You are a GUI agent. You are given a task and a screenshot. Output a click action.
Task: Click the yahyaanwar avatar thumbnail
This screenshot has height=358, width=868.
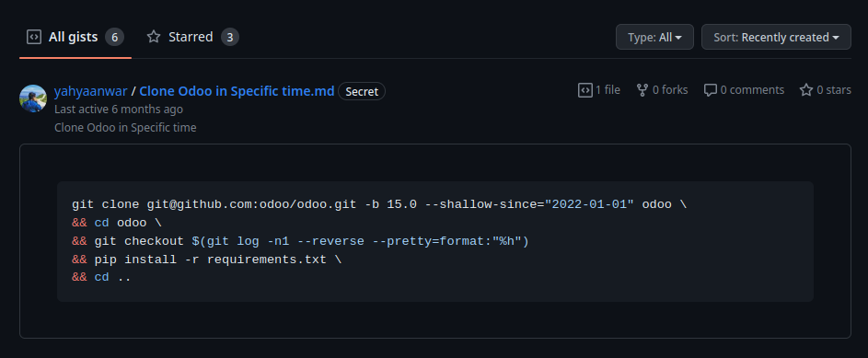tap(33, 98)
